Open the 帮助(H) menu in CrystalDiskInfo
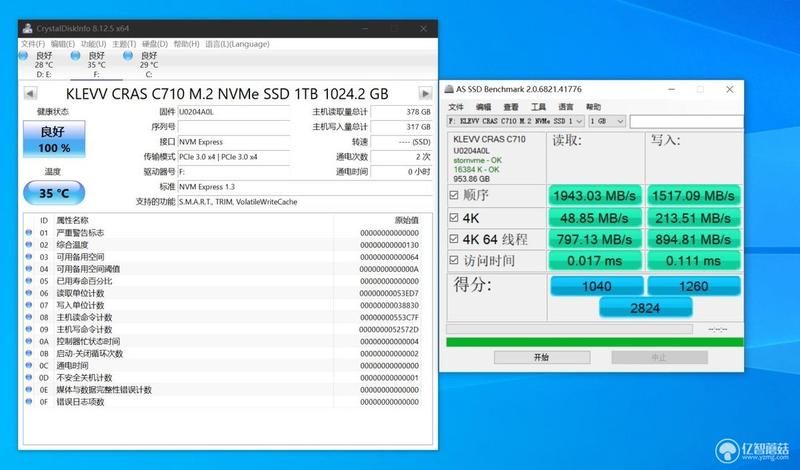The height and width of the screenshot is (470, 800). [x=186, y=44]
